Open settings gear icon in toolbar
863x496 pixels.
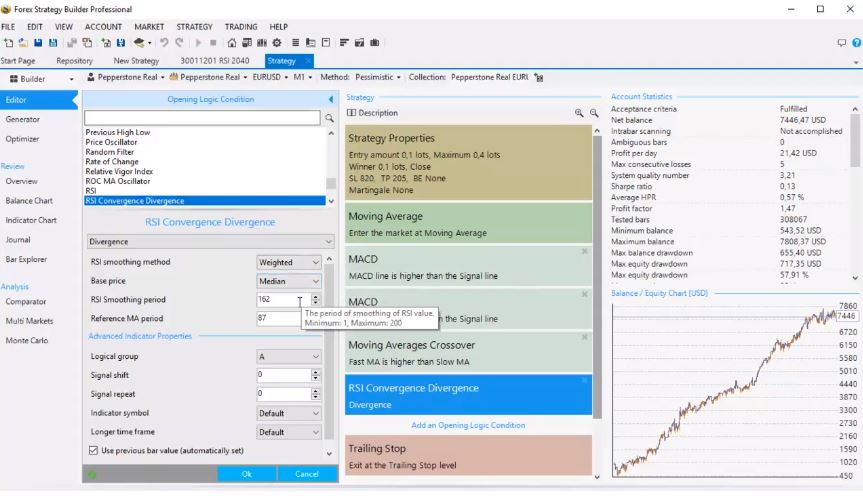(277, 43)
